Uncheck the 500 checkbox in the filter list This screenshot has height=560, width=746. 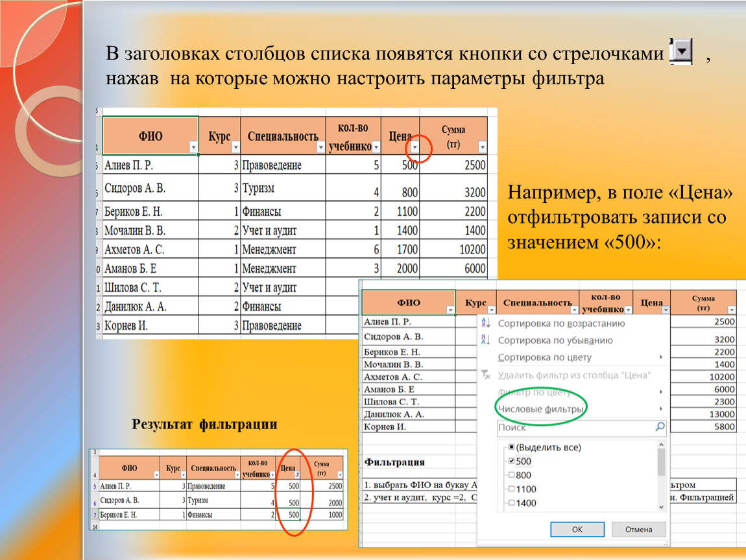[511, 461]
